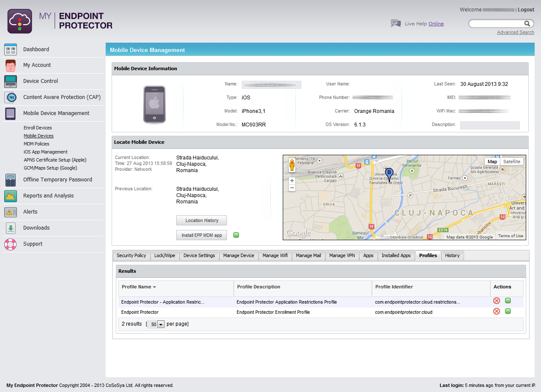Open the Manage Mail tab

(x=309, y=255)
